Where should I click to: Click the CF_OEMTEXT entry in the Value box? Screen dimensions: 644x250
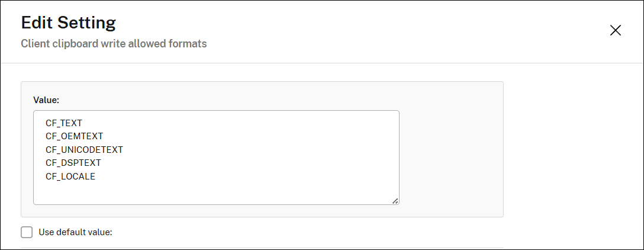74,136
